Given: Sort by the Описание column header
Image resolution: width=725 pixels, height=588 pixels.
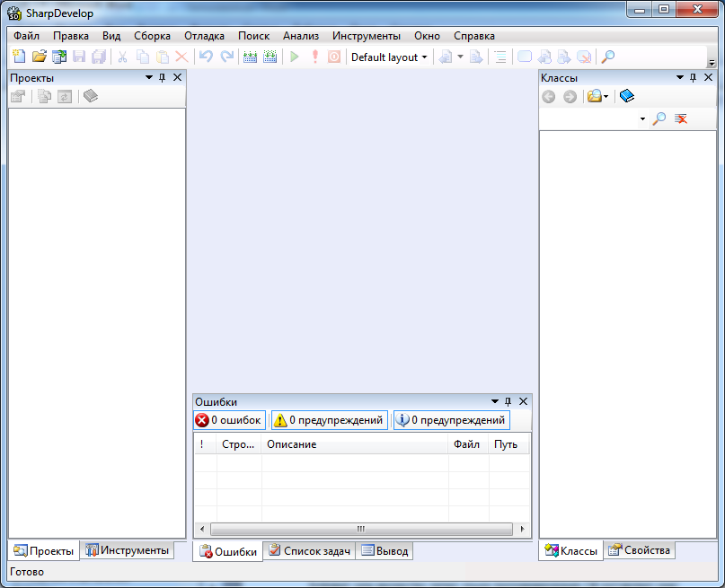Looking at the screenshot, I should click(355, 444).
